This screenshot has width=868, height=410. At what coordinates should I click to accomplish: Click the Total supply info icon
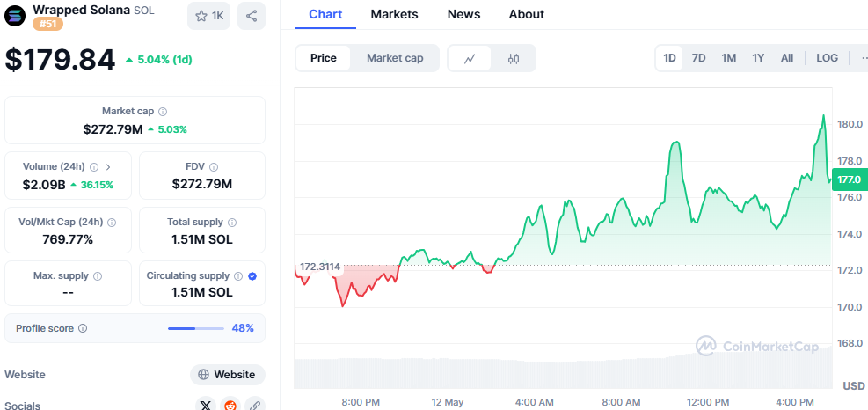coord(232,223)
